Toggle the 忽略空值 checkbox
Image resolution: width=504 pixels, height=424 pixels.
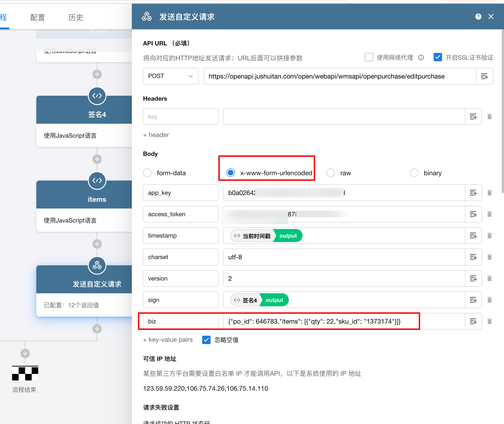click(206, 340)
